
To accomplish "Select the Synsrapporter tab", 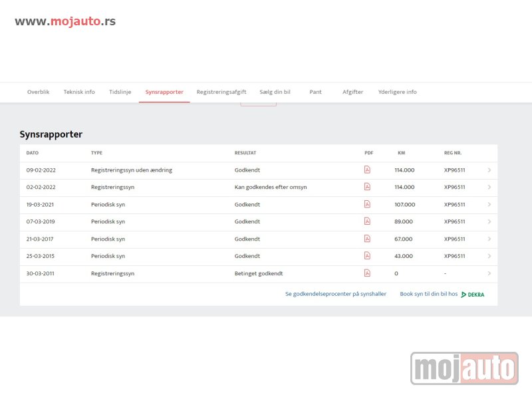I will point(164,92).
